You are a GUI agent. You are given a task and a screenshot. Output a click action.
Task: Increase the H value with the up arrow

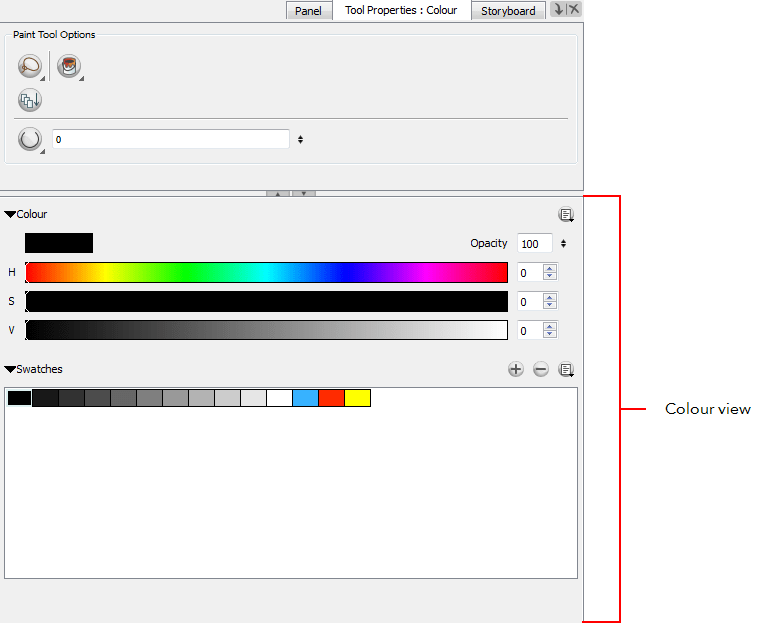[550, 268]
